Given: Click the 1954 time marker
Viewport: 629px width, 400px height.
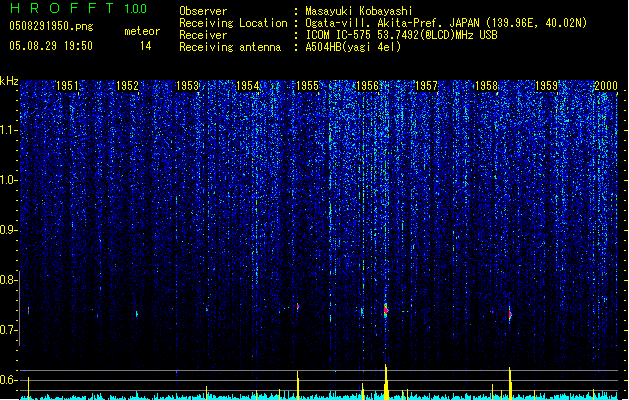Looking at the screenshot, I should (x=248, y=85).
